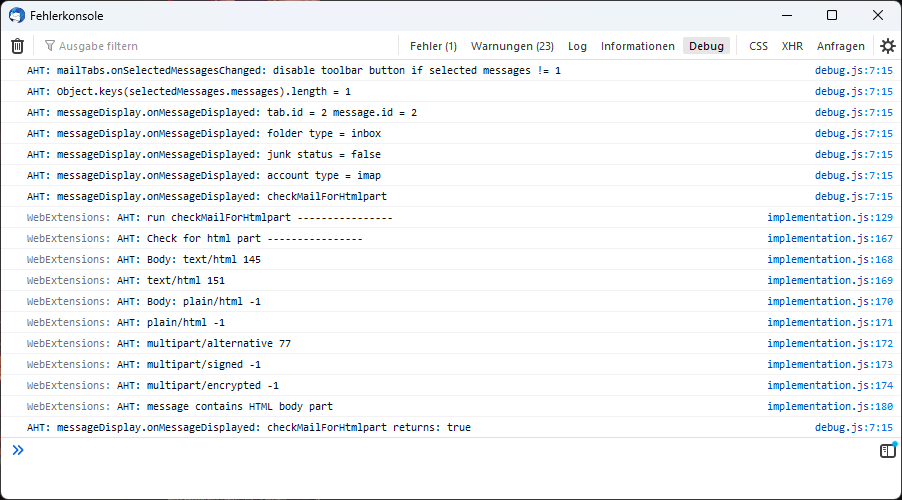Toggle the XHR filter
The height and width of the screenshot is (500, 902).
[x=792, y=46]
